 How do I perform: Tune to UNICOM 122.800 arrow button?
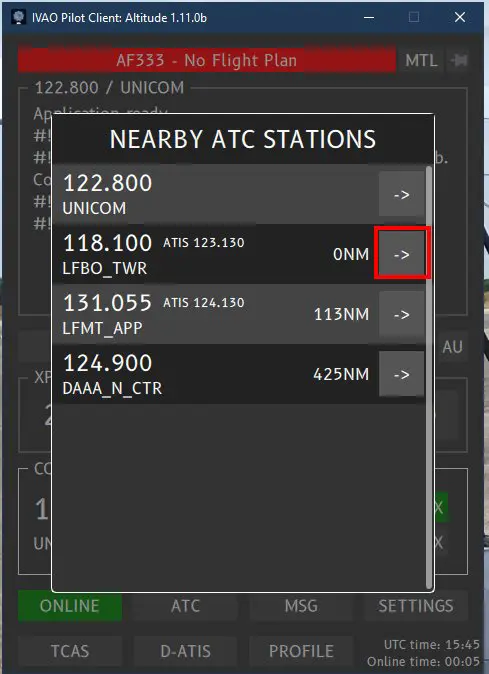[401, 194]
